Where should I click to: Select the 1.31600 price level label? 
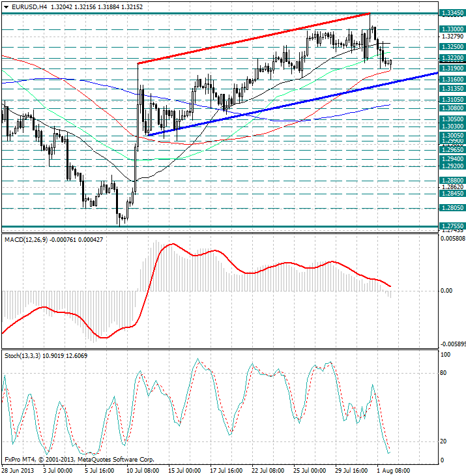pyautogui.click(x=452, y=80)
